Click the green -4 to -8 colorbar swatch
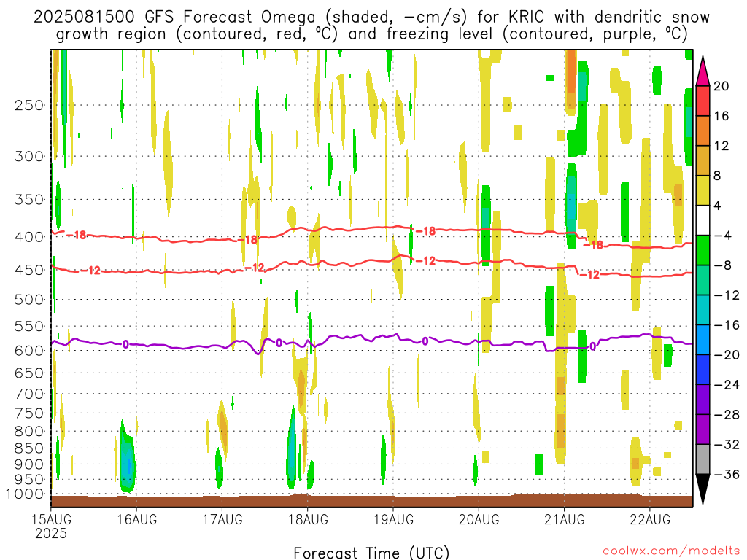 [703, 251]
